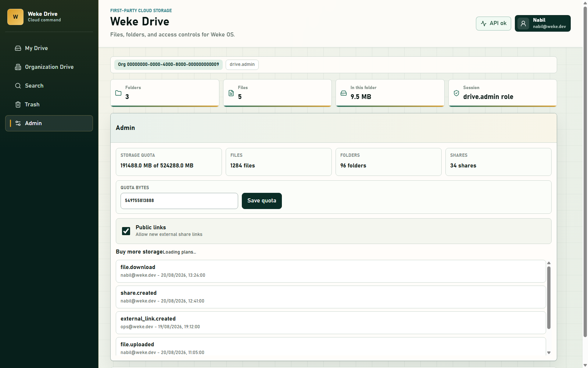Click the drive.admin role badge
Image resolution: width=588 pixels, height=368 pixels.
tap(242, 65)
